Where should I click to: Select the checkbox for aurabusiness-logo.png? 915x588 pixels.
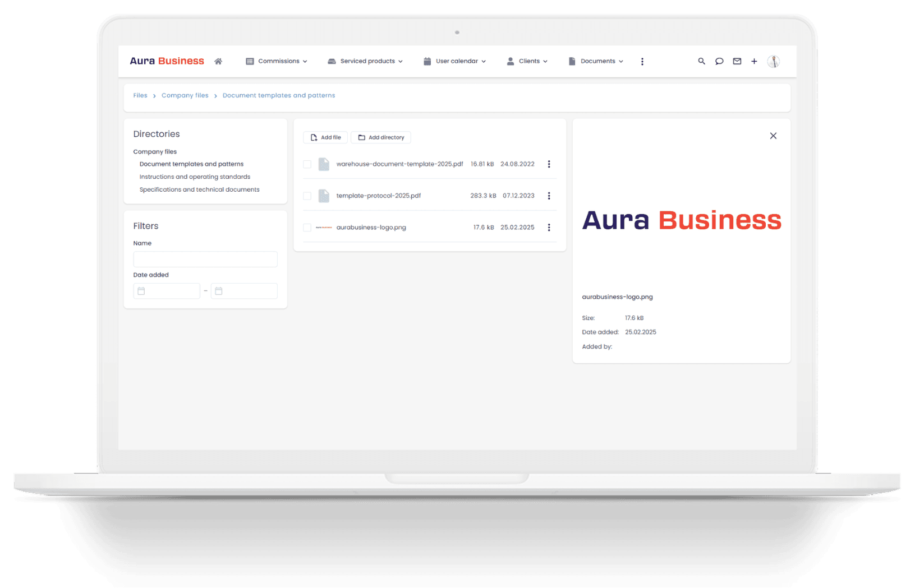(307, 227)
